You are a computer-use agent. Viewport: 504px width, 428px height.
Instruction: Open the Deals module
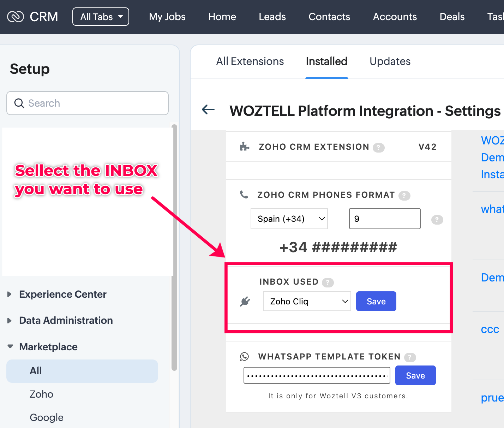(452, 17)
